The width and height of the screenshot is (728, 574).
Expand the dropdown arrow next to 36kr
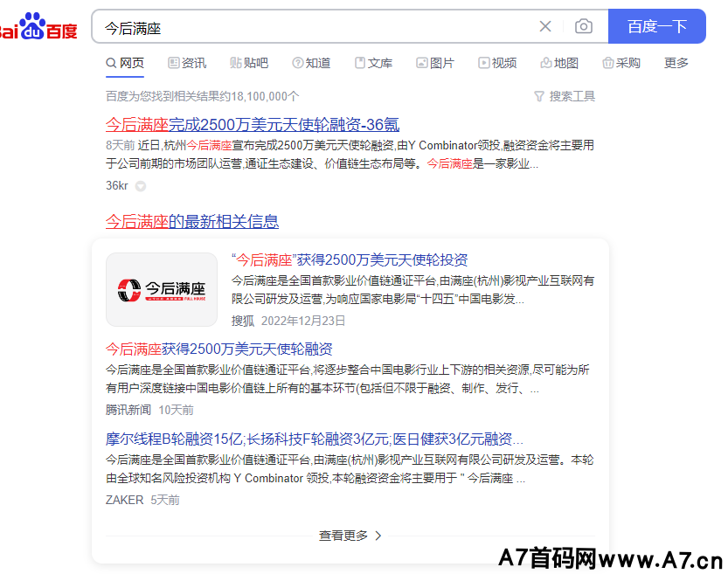(140, 186)
